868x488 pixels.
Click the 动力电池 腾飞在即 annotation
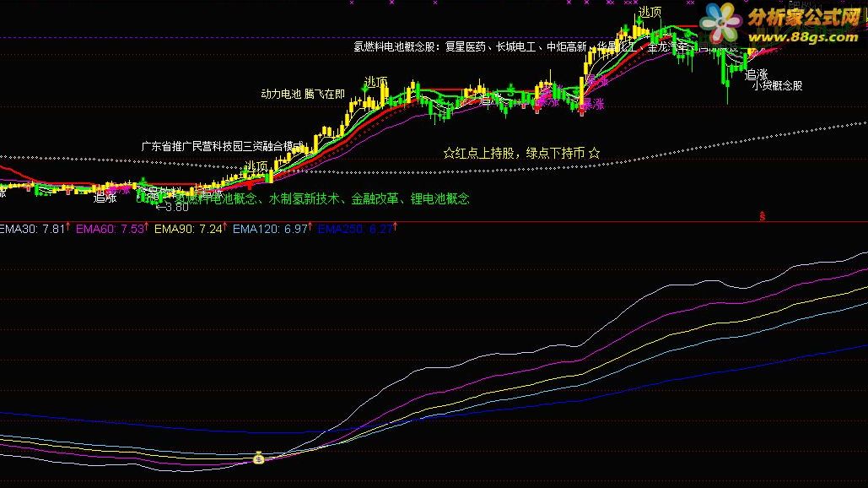[303, 94]
